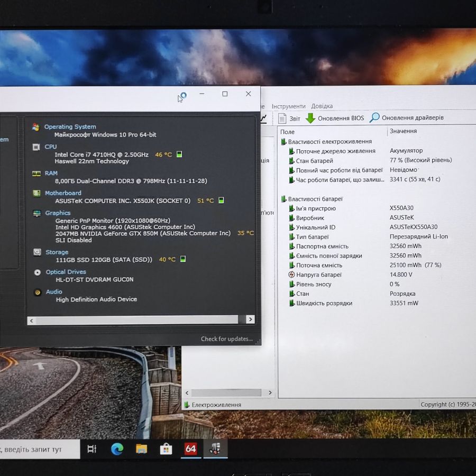Screen dimensions: 476x476
Task: Open the Operating System section link
Action: point(70,127)
